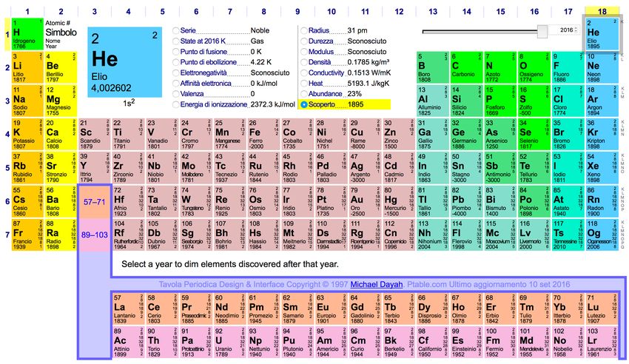Select the Nihonium (Nh) element cell

pos(432,235)
